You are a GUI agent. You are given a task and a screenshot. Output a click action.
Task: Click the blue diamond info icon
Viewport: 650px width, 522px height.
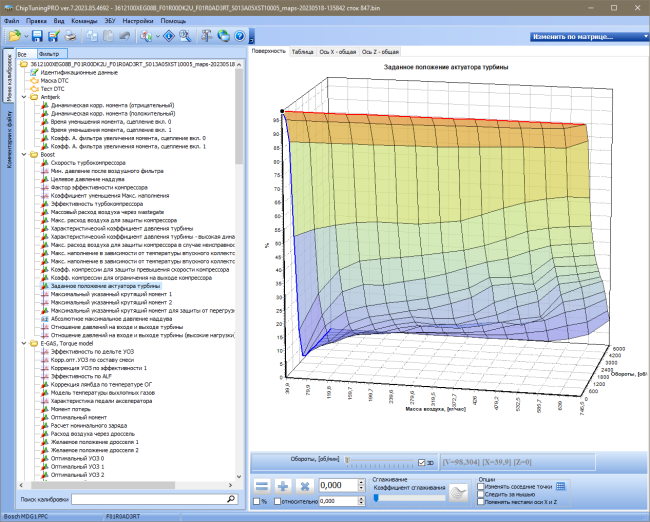[169, 36]
